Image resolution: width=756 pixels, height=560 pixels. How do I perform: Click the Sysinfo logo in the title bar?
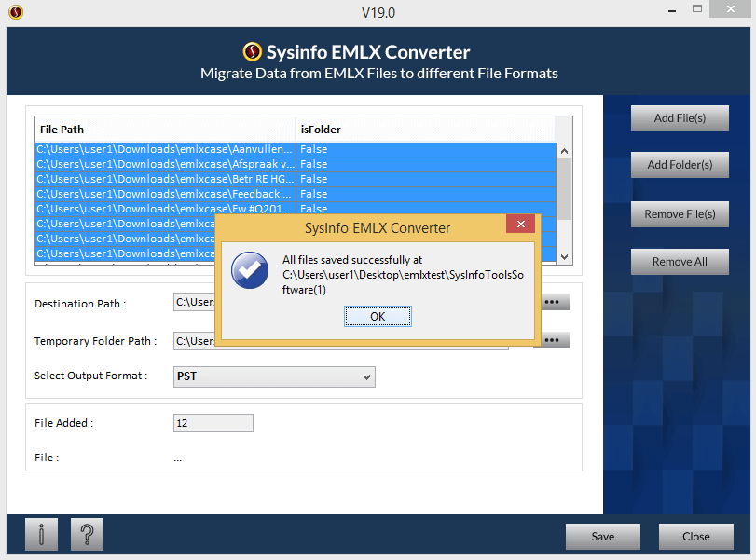(16, 11)
